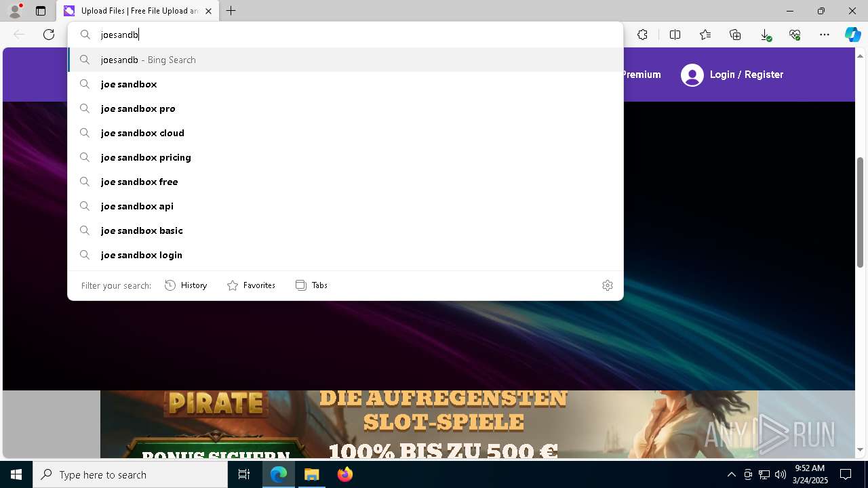The width and height of the screenshot is (868, 488).
Task: Choose the 'joe sandbox basic' suggestion
Action: [346, 230]
